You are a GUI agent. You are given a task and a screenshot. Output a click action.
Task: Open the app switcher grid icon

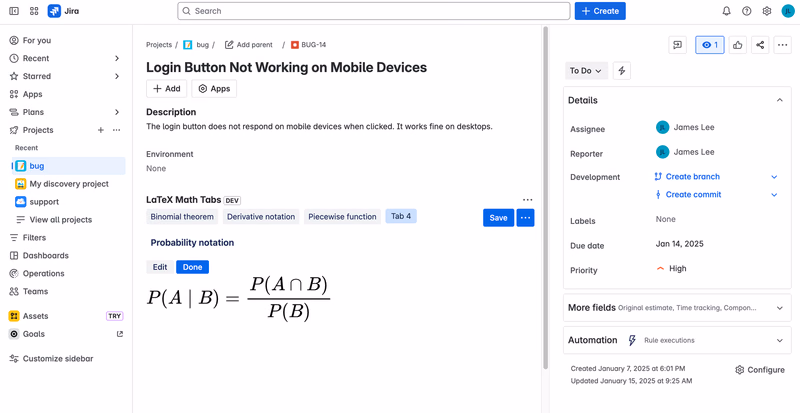pyautogui.click(x=34, y=11)
